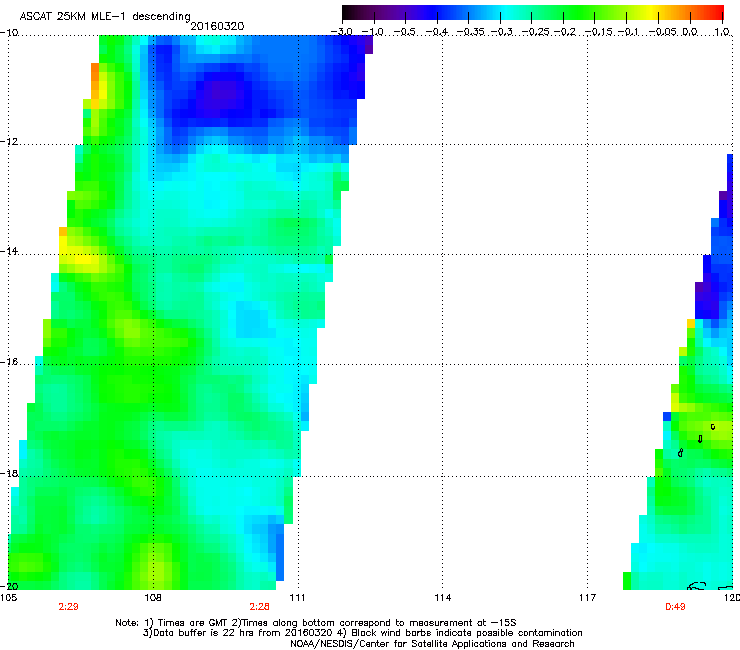The width and height of the screenshot is (740, 650).
Task: Select the color bar label '-0.5'
Action: tap(404, 32)
